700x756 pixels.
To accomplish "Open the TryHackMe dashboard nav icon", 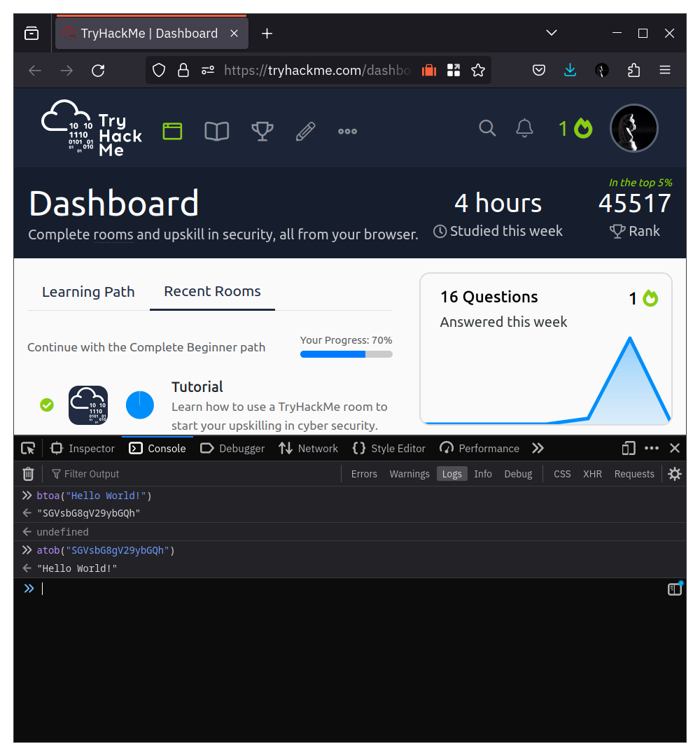I will pyautogui.click(x=172, y=131).
